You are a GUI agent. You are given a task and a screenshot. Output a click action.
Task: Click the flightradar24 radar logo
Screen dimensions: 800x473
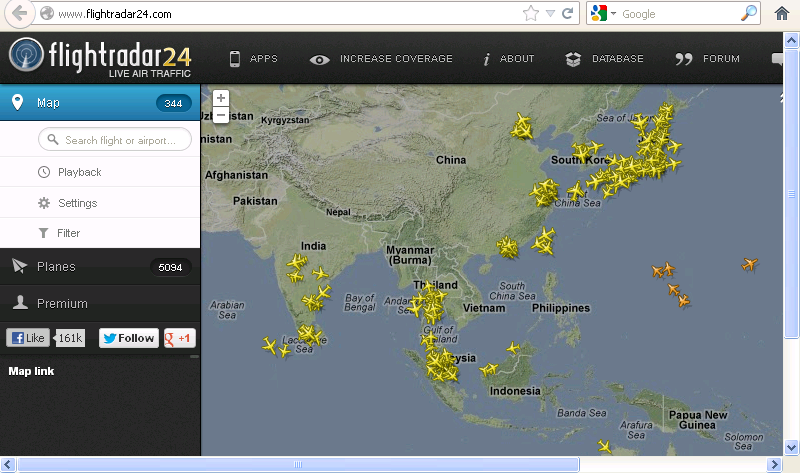(27, 57)
